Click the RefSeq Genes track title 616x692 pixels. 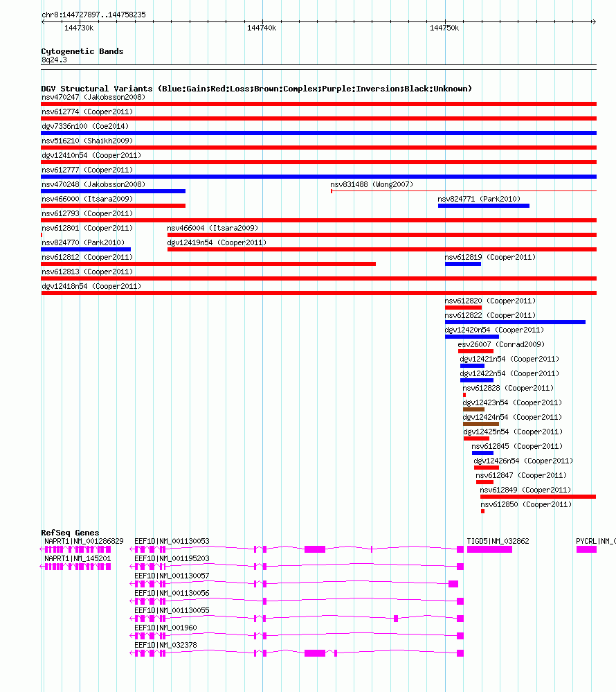coord(70,533)
